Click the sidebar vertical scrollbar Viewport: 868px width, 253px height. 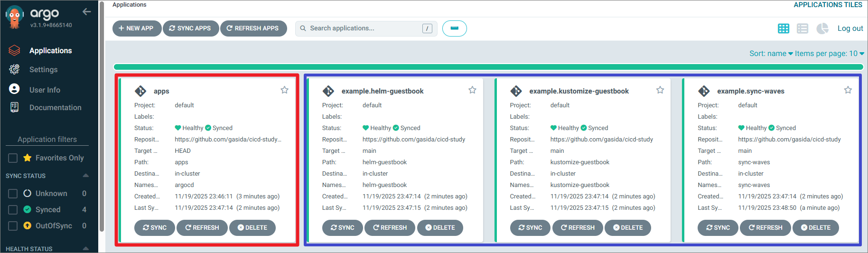[x=102, y=116]
